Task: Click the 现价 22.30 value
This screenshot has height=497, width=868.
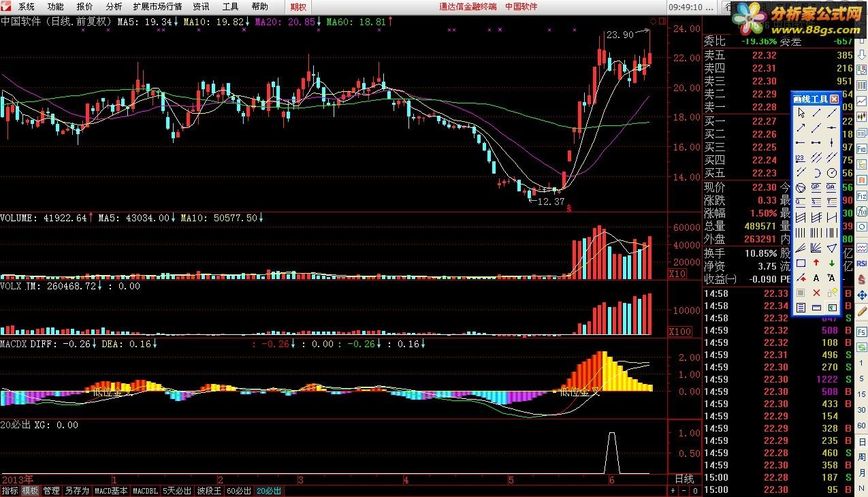Action: 765,187
